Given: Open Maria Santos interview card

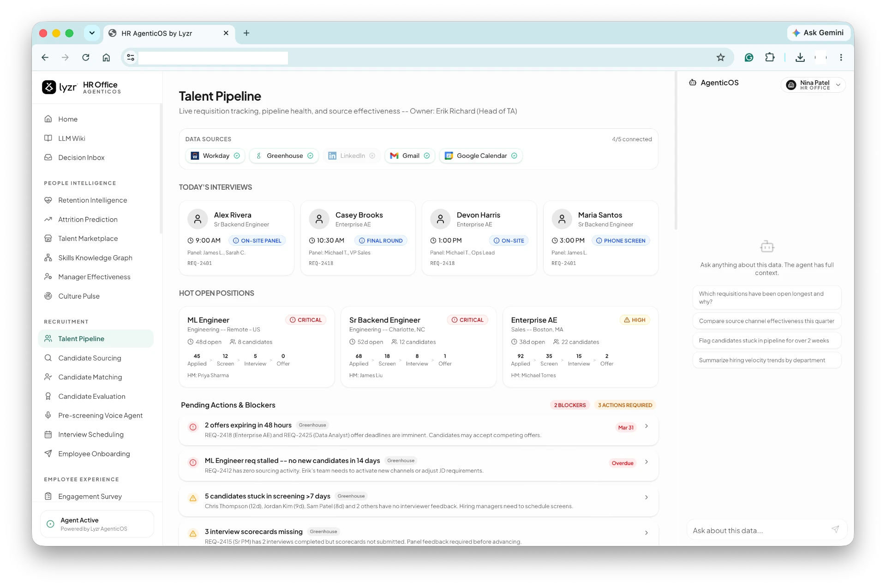Looking at the screenshot, I should (600, 238).
